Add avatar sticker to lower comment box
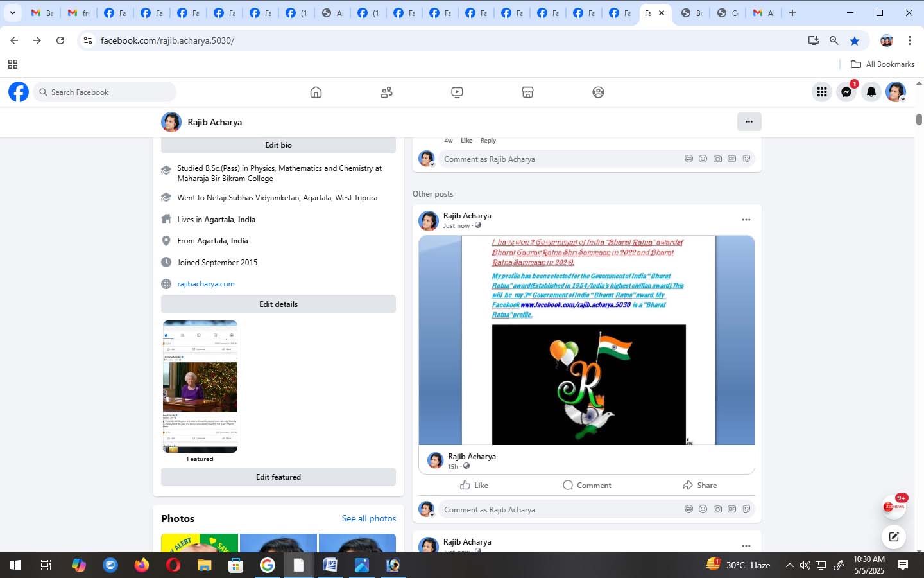This screenshot has width=924, height=578. click(x=689, y=509)
